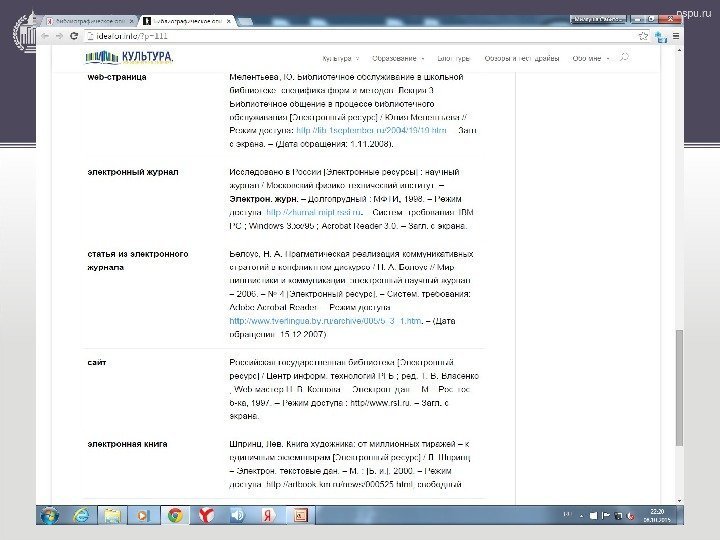Close the first browser tab
The height and width of the screenshot is (540, 720).
(132, 21)
